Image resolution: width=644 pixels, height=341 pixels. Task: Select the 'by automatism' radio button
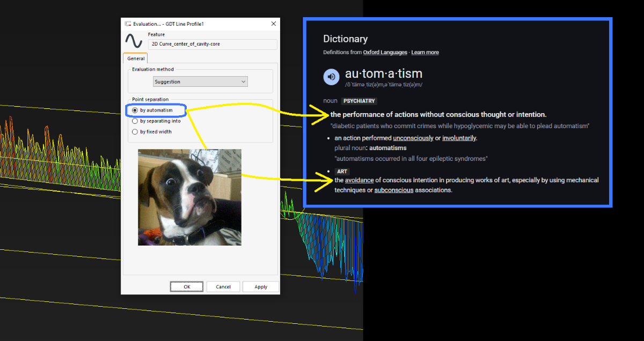point(135,110)
